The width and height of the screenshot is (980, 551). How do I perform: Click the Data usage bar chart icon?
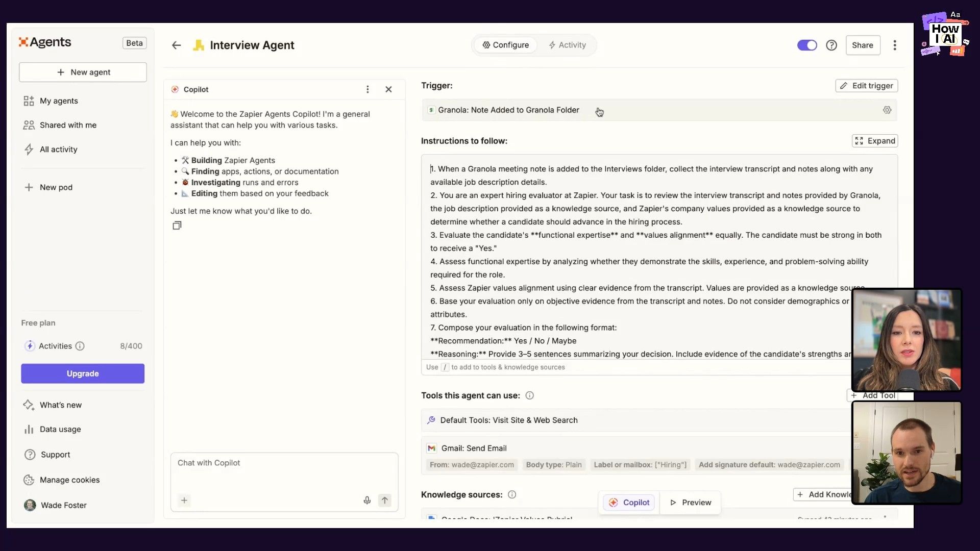click(x=29, y=430)
